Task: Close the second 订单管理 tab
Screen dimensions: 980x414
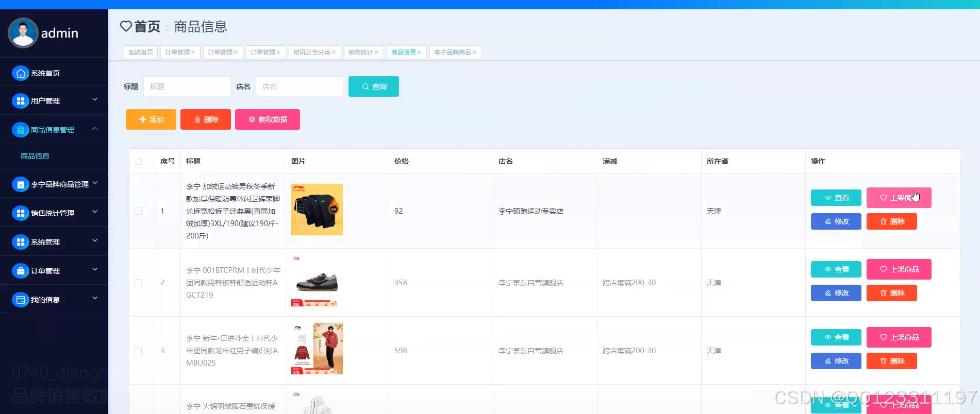Action: pyautogui.click(x=236, y=53)
